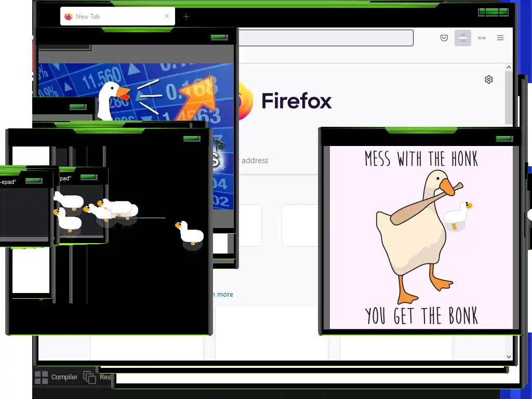The height and width of the screenshot is (399, 532).
Task: Click 'YOU GET THE BONK' meme text
Action: click(421, 315)
